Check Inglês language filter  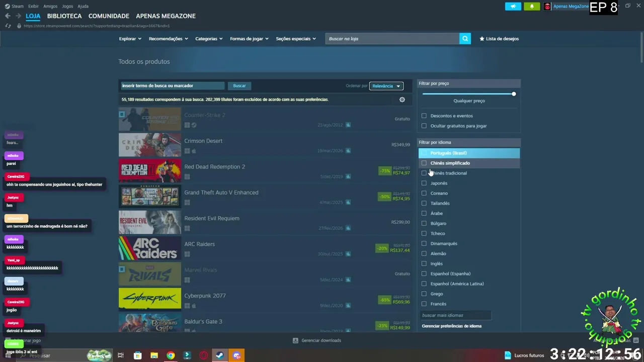pyautogui.click(x=424, y=263)
